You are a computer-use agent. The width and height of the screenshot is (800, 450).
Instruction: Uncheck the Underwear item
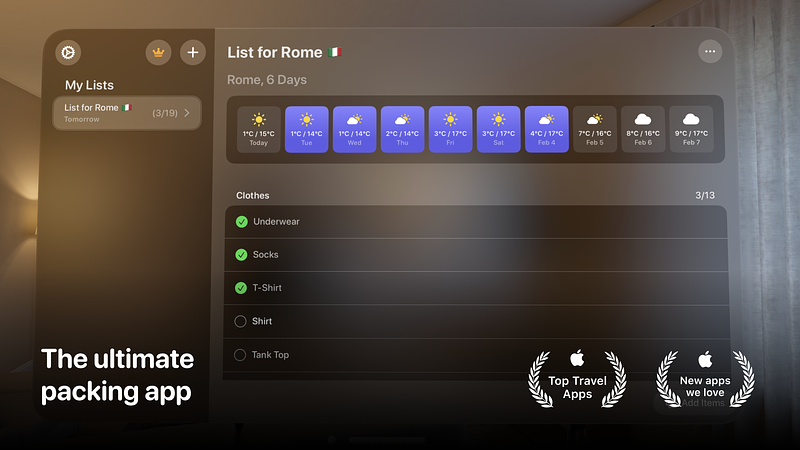pos(242,221)
